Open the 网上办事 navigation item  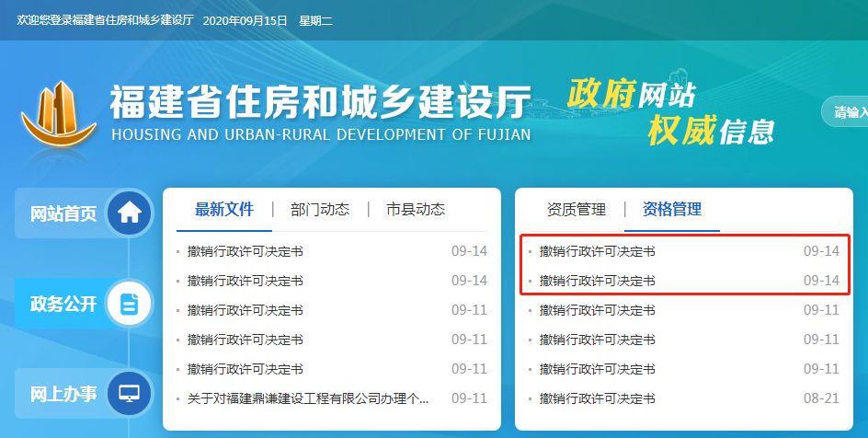coord(63,394)
